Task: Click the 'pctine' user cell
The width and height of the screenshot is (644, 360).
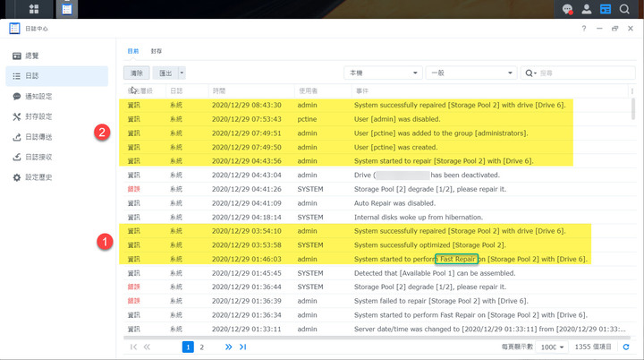Action: (307, 119)
